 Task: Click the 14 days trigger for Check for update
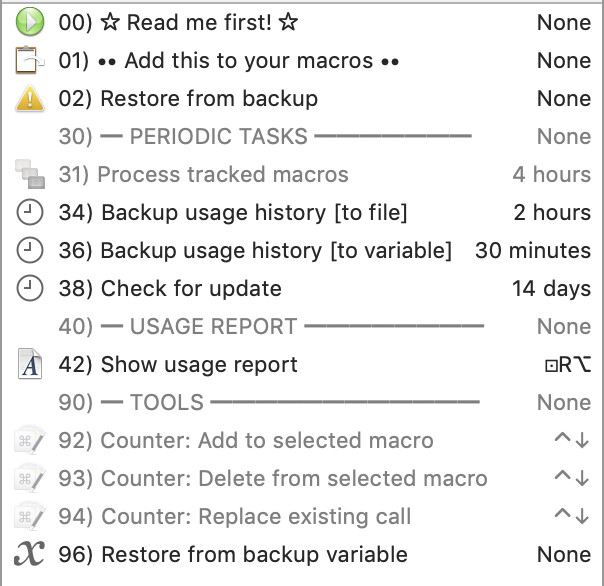[551, 289]
